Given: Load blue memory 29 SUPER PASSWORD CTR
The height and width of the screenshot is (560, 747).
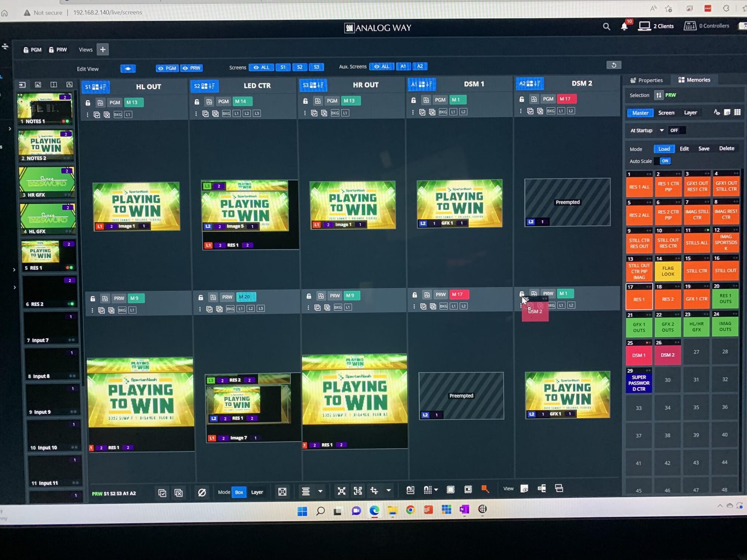Looking at the screenshot, I should point(639,380).
